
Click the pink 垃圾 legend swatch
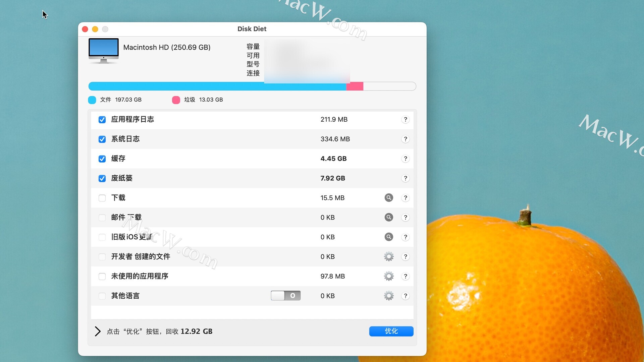(x=176, y=100)
